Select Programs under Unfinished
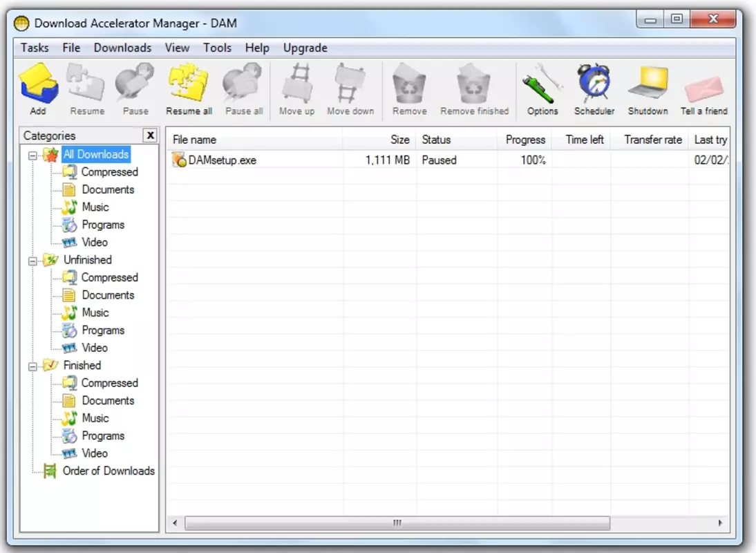Image resolution: width=756 pixels, height=553 pixels. coord(103,330)
